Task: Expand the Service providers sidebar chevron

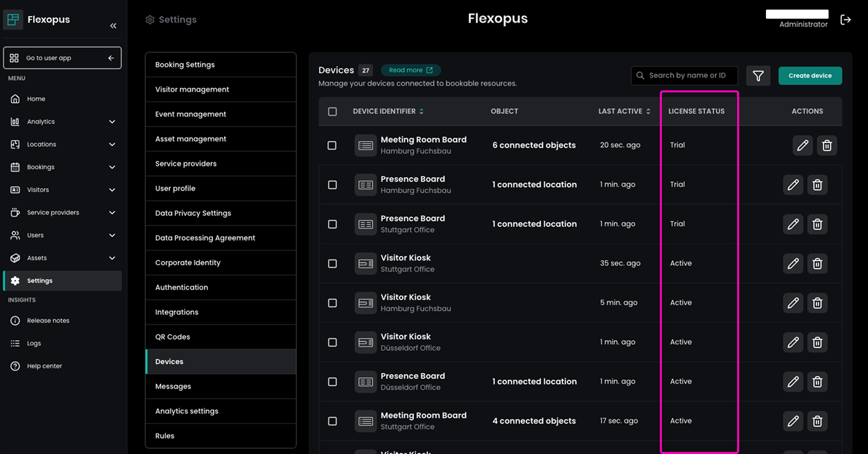Action: tap(112, 213)
